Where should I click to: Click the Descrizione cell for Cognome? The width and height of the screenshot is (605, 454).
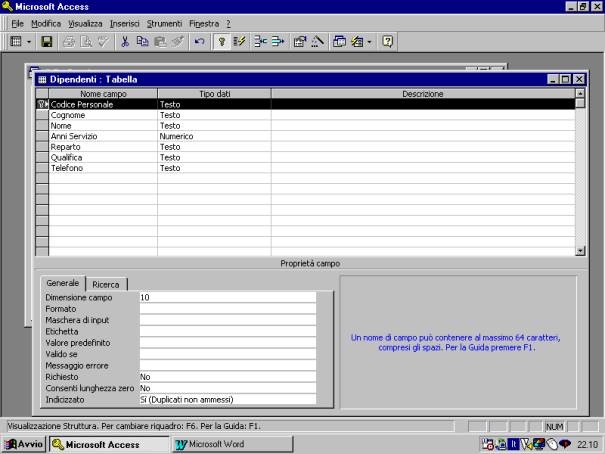pos(423,115)
